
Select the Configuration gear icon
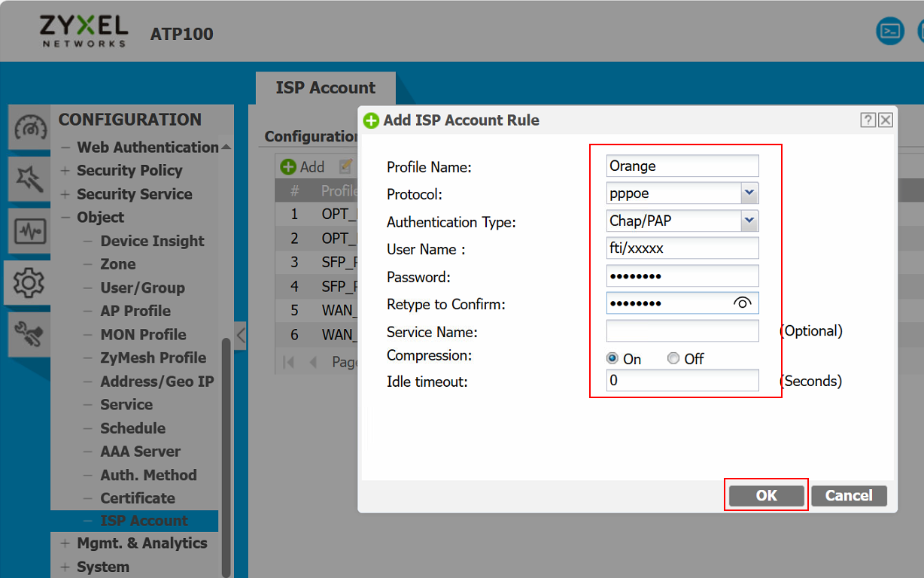pos(30,282)
